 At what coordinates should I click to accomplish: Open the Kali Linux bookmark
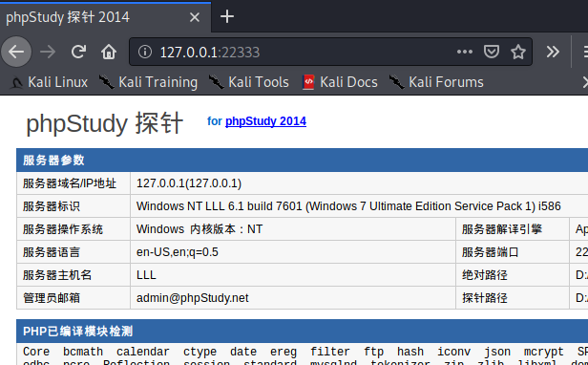pos(49,82)
